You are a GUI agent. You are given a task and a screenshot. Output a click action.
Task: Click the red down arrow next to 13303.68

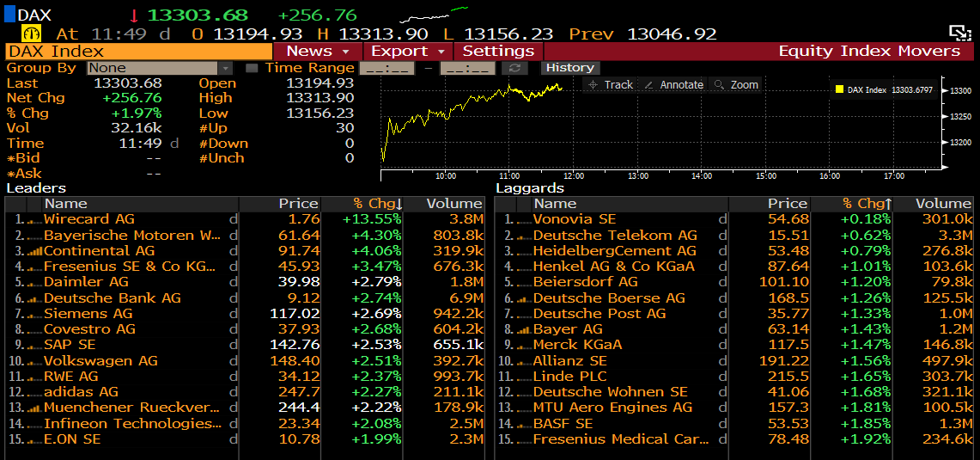click(x=134, y=15)
